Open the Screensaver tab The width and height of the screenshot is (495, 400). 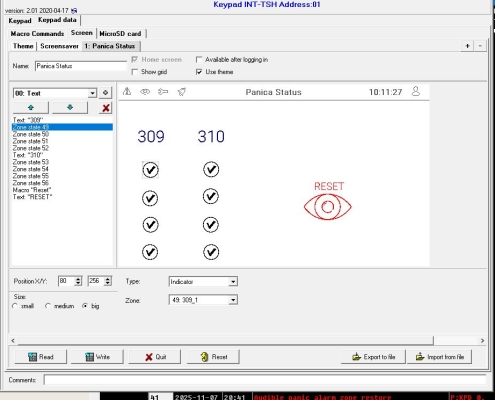(59, 46)
